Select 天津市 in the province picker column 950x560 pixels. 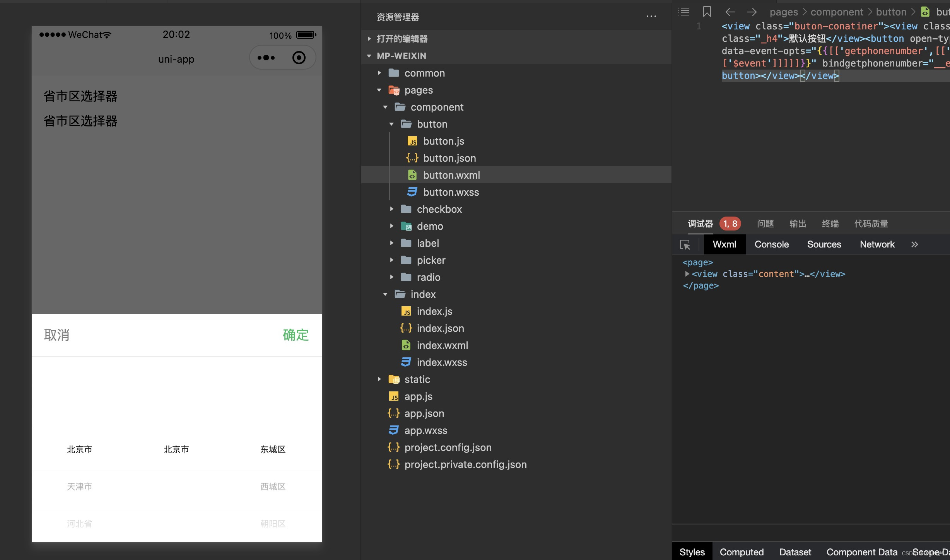(x=80, y=487)
